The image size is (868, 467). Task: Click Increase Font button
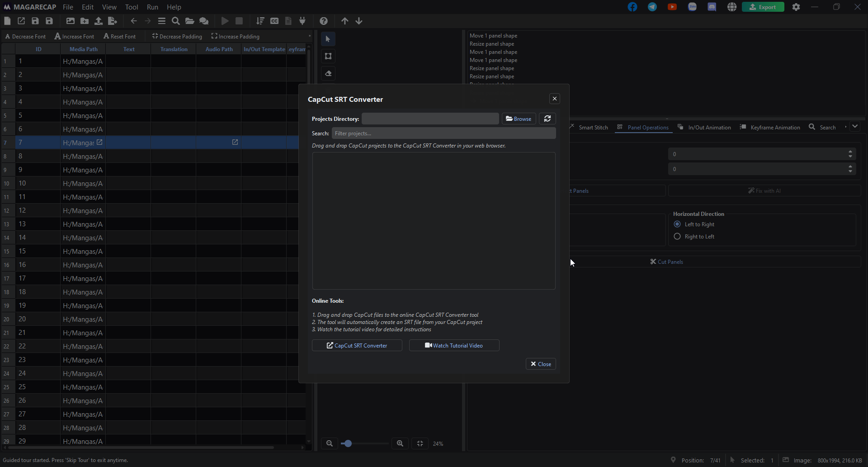point(75,36)
